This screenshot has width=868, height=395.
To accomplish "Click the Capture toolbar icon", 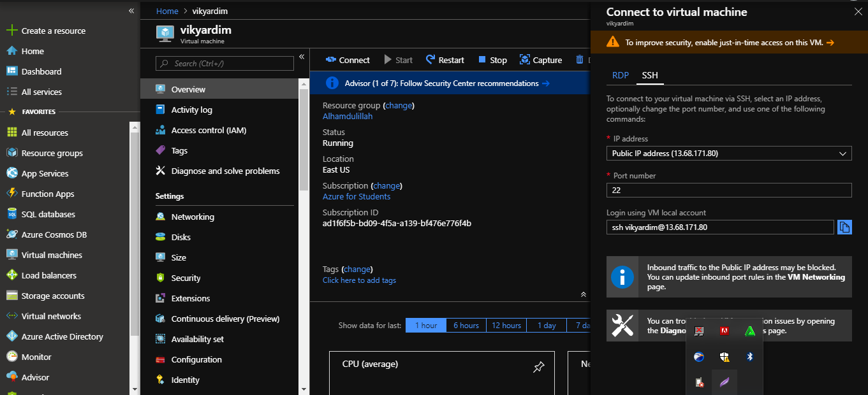I will 525,60.
